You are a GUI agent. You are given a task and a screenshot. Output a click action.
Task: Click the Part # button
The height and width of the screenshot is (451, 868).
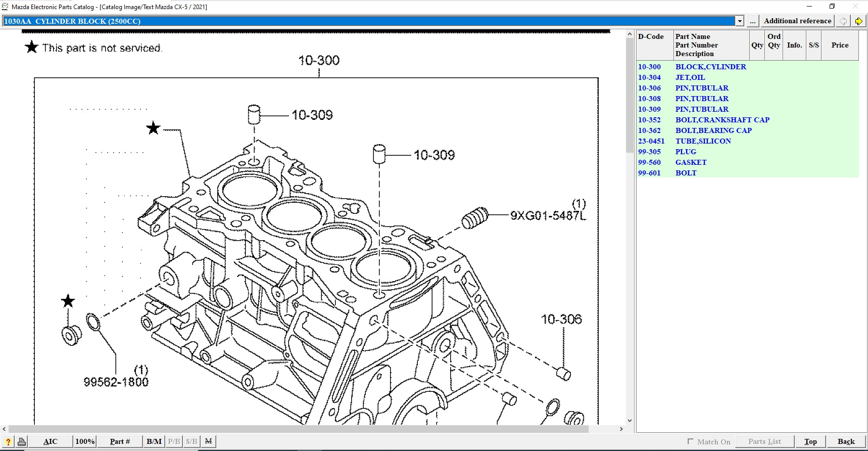(x=120, y=441)
